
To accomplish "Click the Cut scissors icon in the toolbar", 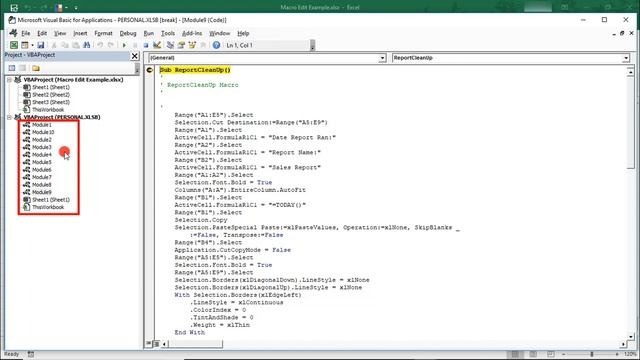I will pyautogui.click(x=54, y=45).
